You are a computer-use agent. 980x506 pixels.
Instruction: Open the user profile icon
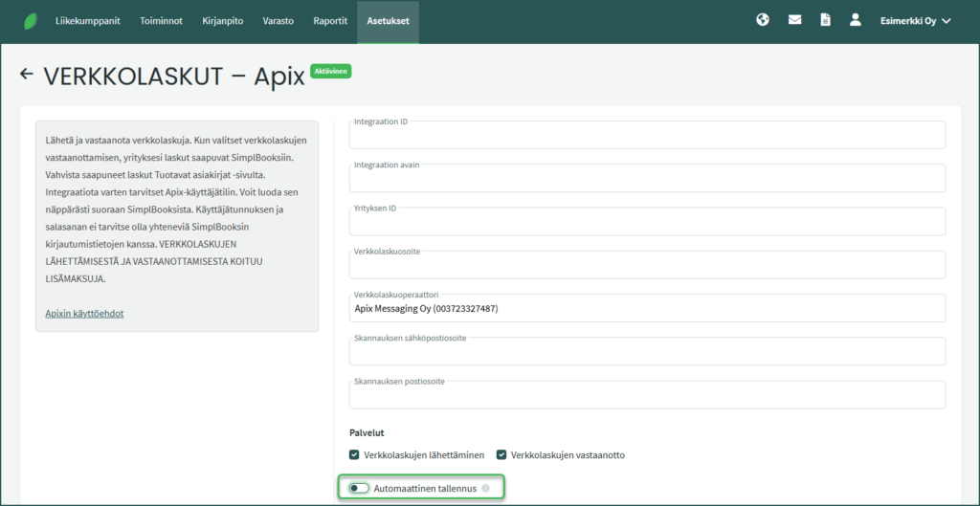(856, 20)
